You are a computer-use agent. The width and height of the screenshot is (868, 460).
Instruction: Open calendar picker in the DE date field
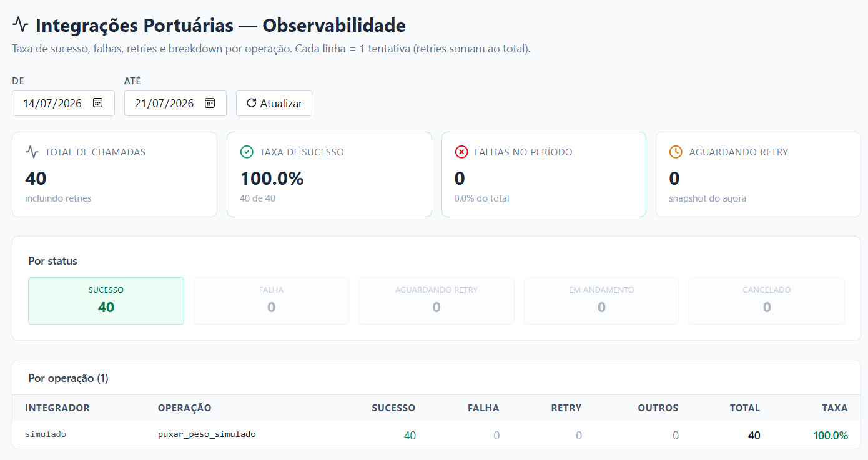click(x=97, y=103)
